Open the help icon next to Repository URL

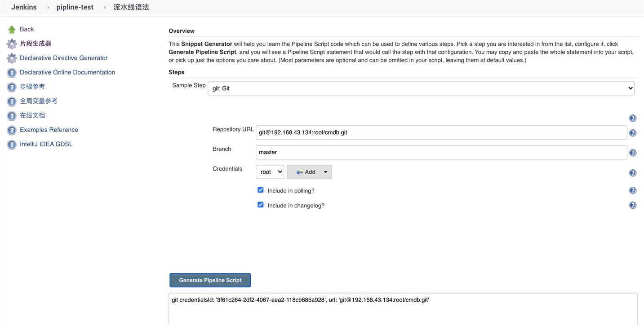[633, 133]
